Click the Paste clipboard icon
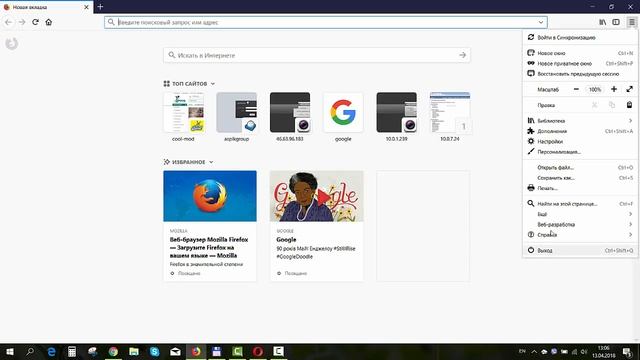 [x=629, y=105]
